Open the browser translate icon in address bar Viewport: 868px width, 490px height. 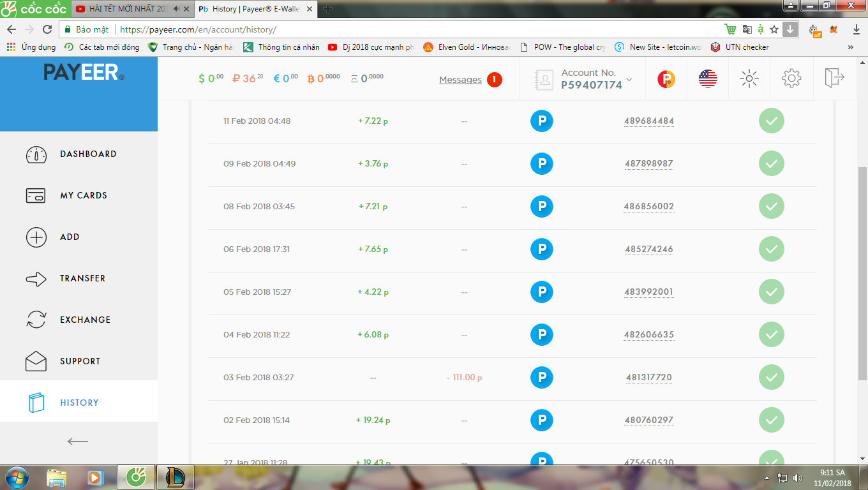(747, 29)
